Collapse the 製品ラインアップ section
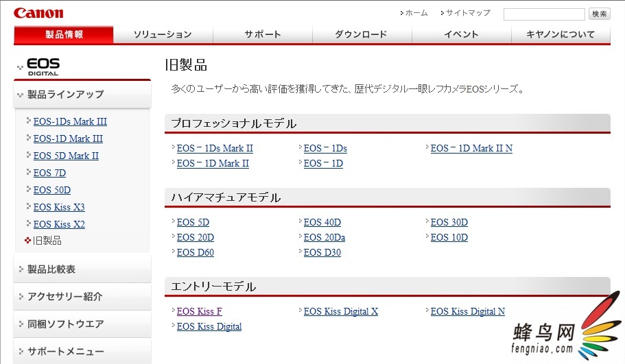 82,95
